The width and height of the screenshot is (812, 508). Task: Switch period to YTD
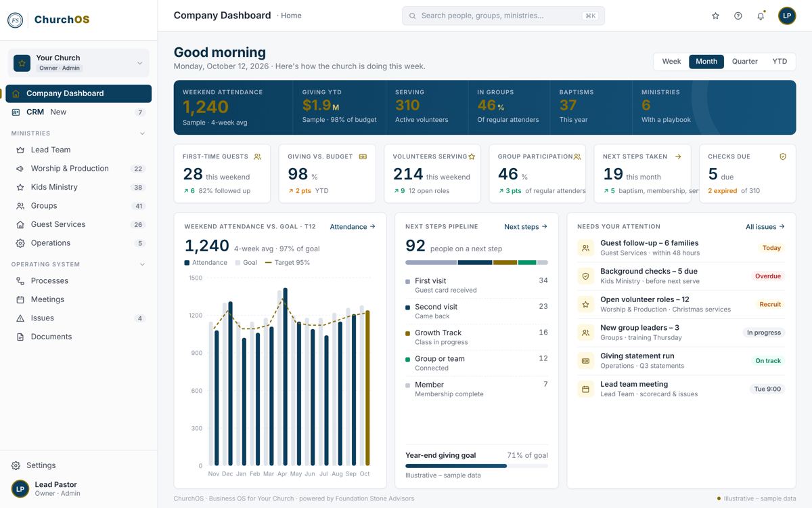[780, 62]
